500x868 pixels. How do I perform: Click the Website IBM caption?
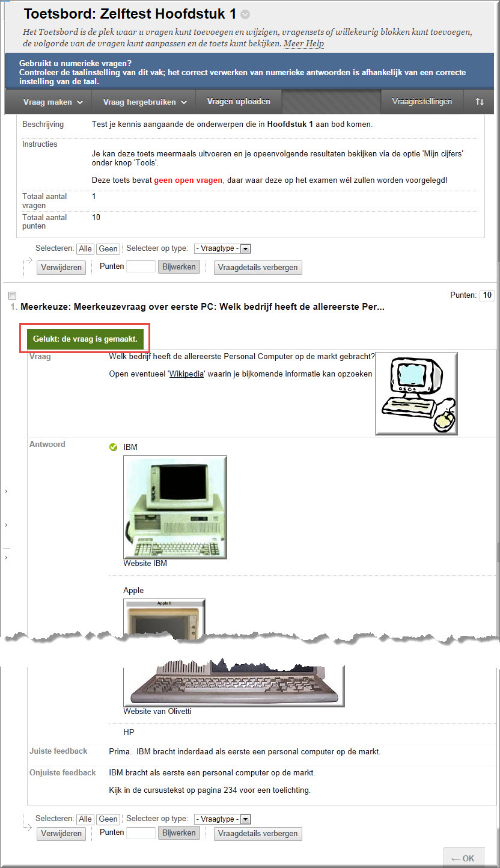[145, 564]
